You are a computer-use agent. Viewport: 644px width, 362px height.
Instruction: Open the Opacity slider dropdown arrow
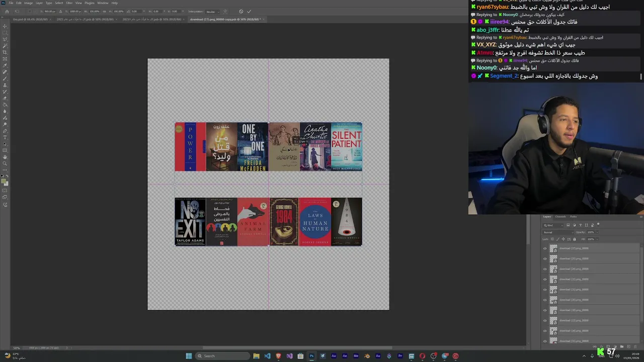597,232
